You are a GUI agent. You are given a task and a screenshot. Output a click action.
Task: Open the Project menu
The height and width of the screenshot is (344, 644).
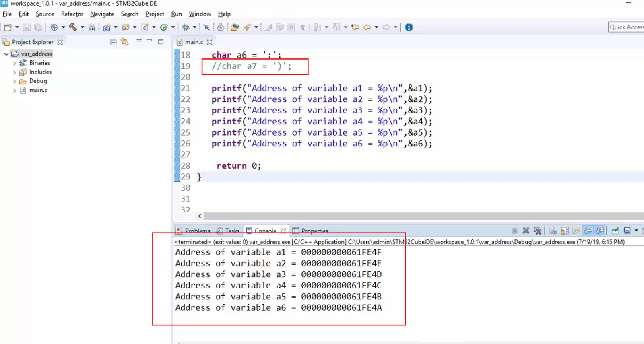[x=155, y=14]
